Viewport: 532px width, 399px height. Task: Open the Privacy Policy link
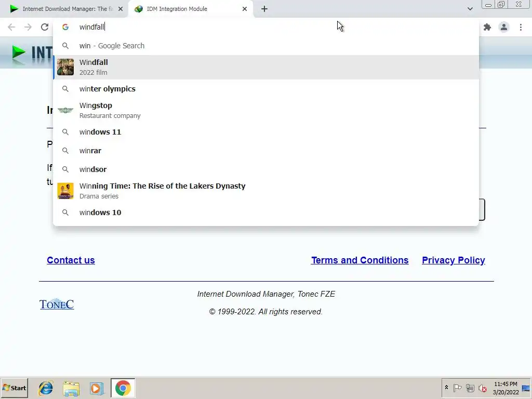tap(453, 260)
